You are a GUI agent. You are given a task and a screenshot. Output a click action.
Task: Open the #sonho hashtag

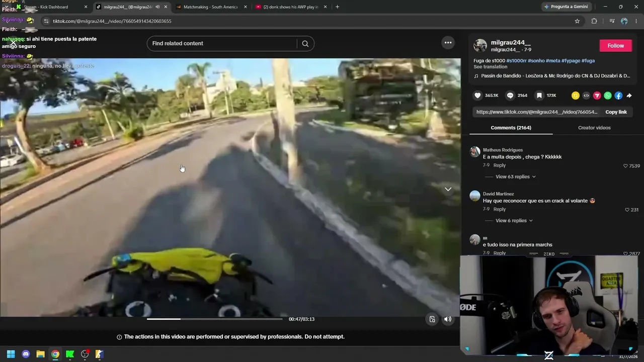pyautogui.click(x=536, y=61)
